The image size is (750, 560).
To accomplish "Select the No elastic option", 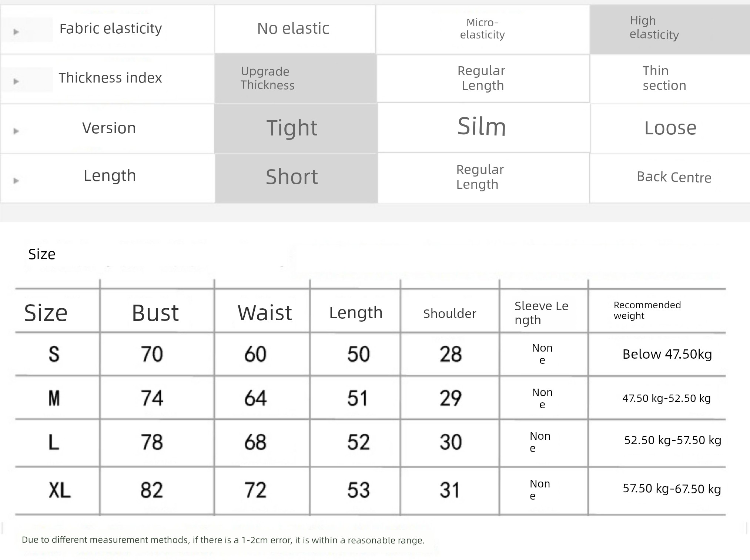I will [293, 28].
